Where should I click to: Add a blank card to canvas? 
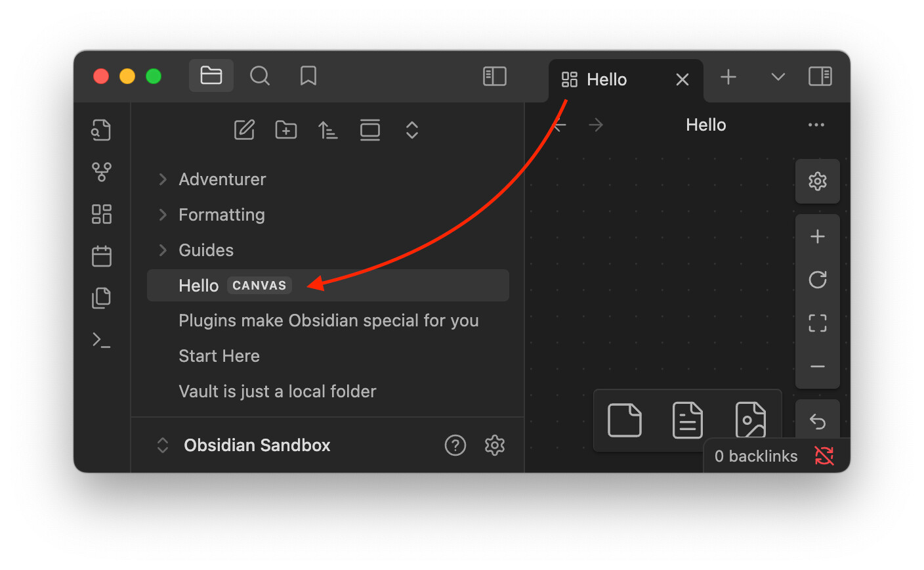pyautogui.click(x=625, y=420)
